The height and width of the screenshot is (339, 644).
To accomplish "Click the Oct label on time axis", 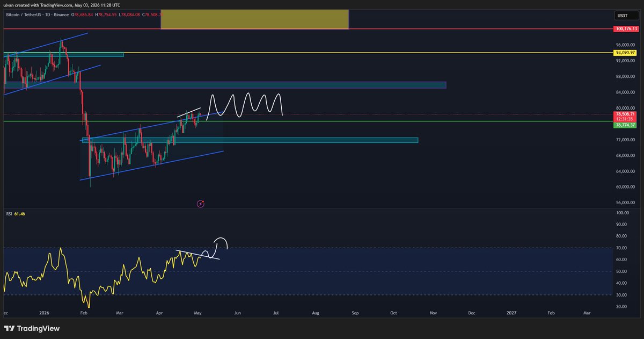I will (x=394, y=312).
